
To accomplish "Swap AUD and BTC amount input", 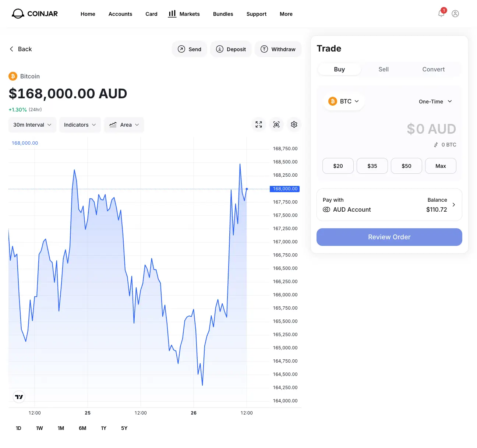I will pyautogui.click(x=436, y=145).
